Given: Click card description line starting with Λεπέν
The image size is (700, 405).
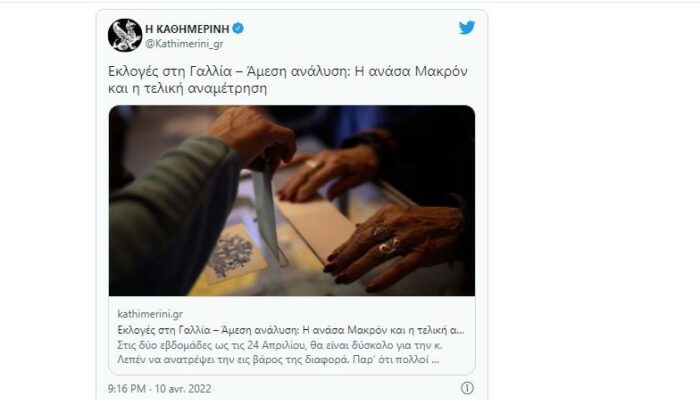Looking at the screenshot, I should [278, 359].
